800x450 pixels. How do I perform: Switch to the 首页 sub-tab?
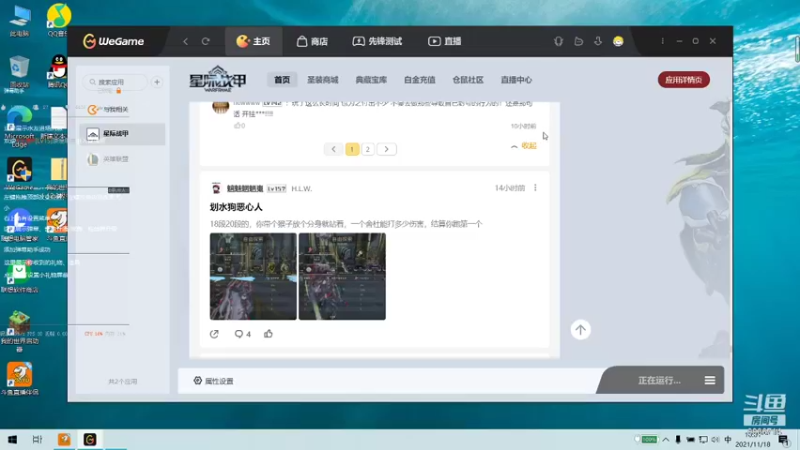(x=282, y=80)
